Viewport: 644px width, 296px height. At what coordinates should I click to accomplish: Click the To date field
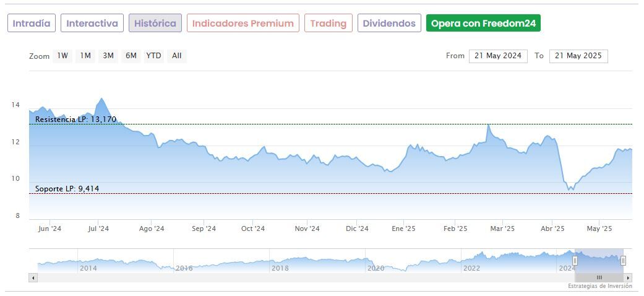coord(578,56)
